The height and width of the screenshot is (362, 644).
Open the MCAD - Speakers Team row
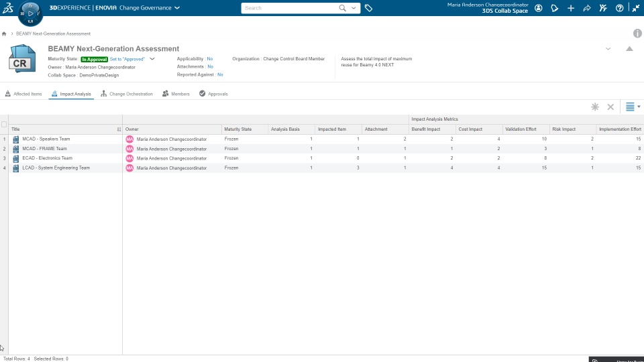tap(46, 139)
